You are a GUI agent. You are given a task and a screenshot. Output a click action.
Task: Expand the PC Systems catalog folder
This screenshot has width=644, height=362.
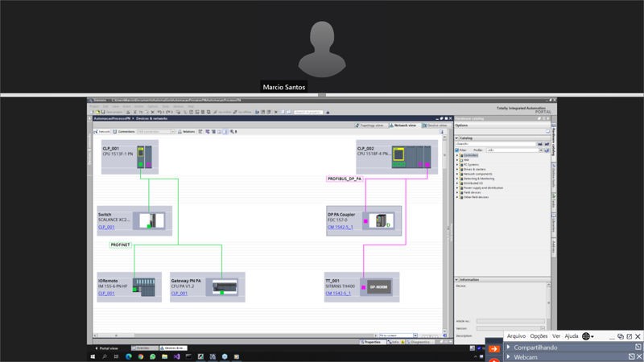coord(457,165)
